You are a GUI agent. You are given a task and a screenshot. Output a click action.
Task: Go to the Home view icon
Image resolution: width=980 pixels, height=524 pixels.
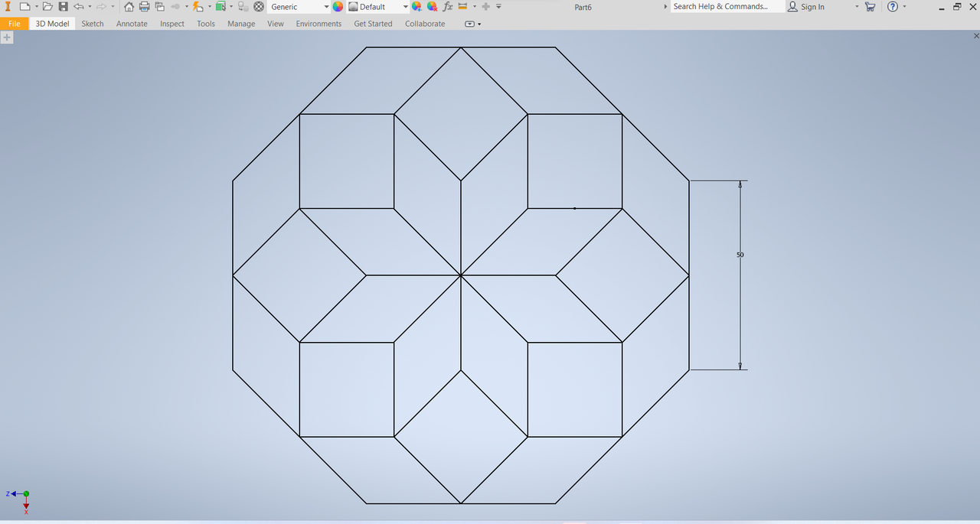tap(129, 7)
